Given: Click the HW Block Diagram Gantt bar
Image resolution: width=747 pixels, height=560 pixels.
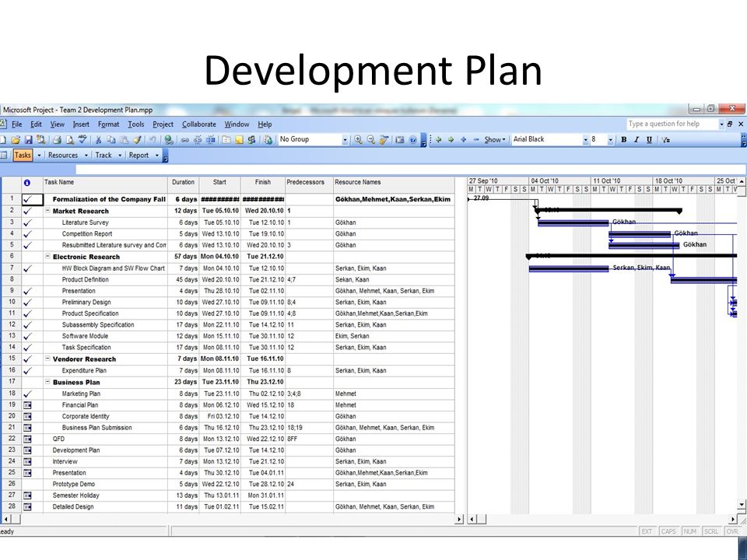Looking at the screenshot, I should [569, 268].
